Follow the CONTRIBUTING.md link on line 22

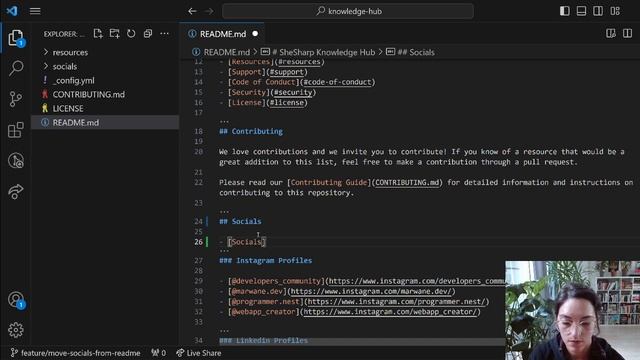click(407, 182)
